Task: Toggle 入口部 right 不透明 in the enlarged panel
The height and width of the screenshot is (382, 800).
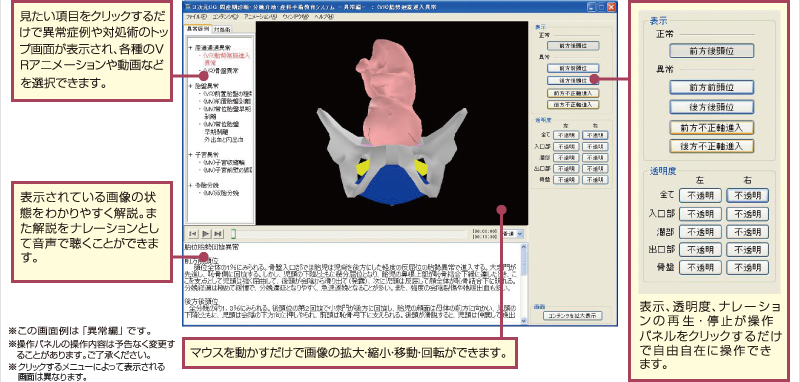Action: [747, 214]
